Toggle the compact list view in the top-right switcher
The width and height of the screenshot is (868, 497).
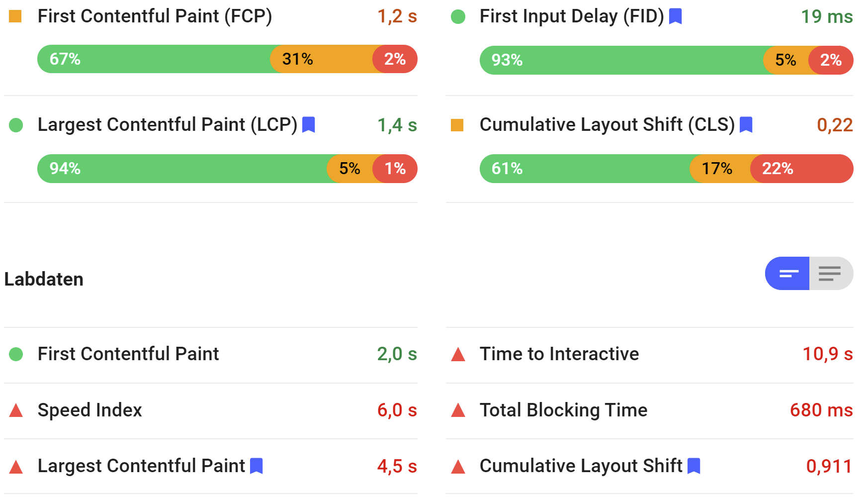point(786,273)
